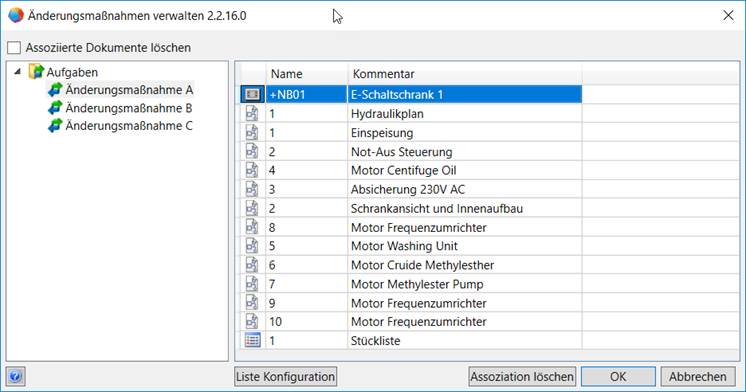
Task: Sort by the Kommentar column header
Action: [465, 74]
